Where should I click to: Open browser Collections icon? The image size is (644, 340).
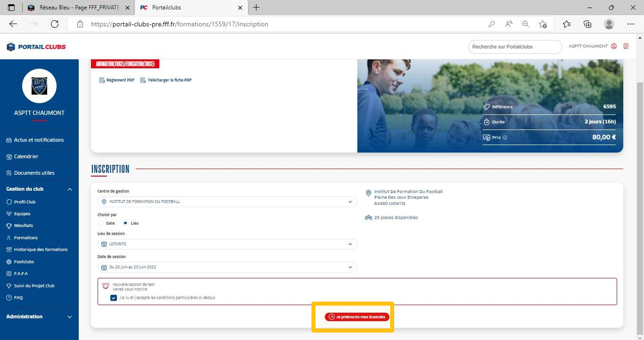[587, 24]
